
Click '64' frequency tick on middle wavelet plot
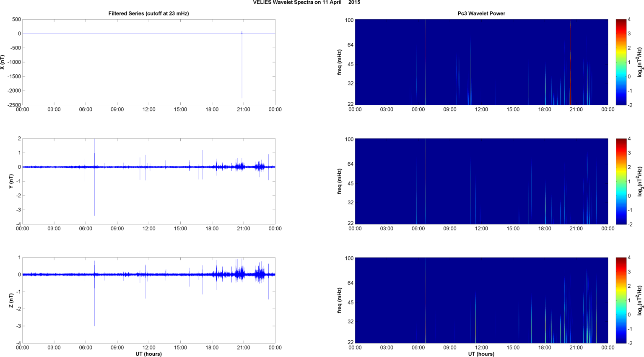tap(351, 164)
